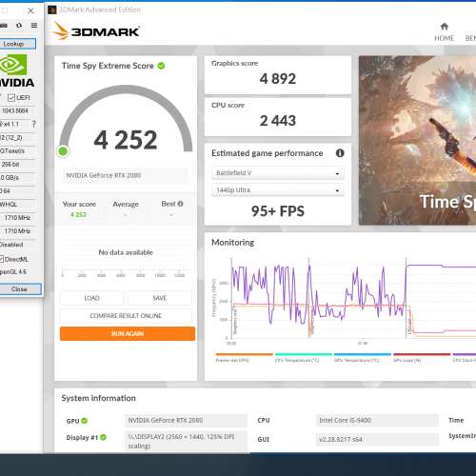This screenshot has width=476, height=476.
Task: Click the main score 4 252 in the gauge
Action: tap(126, 140)
